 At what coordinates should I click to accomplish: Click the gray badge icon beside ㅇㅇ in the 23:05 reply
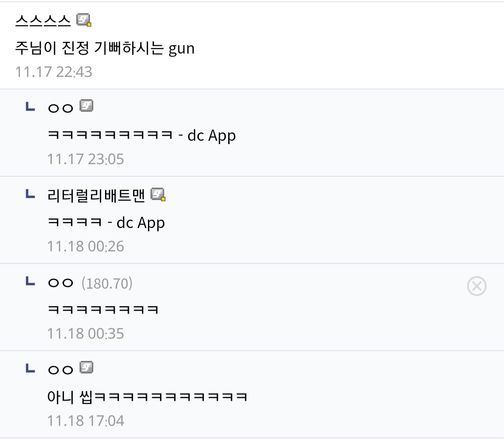tap(86, 106)
